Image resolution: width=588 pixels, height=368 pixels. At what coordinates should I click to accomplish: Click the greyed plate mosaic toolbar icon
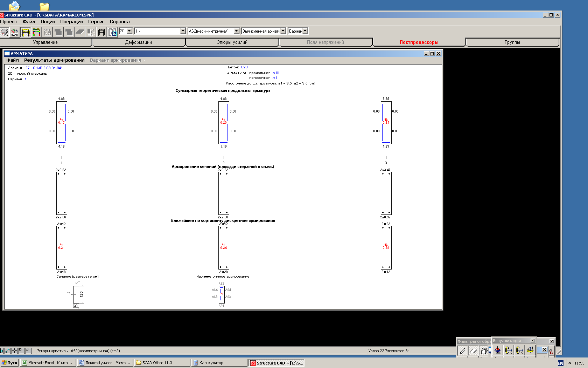point(47,32)
